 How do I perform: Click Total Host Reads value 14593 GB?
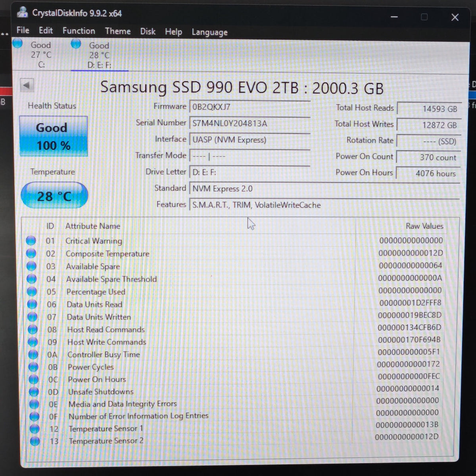429,109
